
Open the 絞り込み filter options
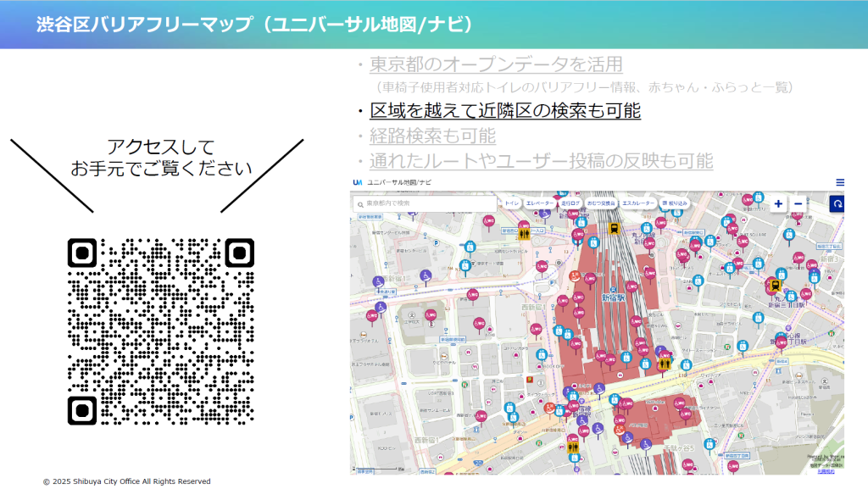(x=675, y=203)
